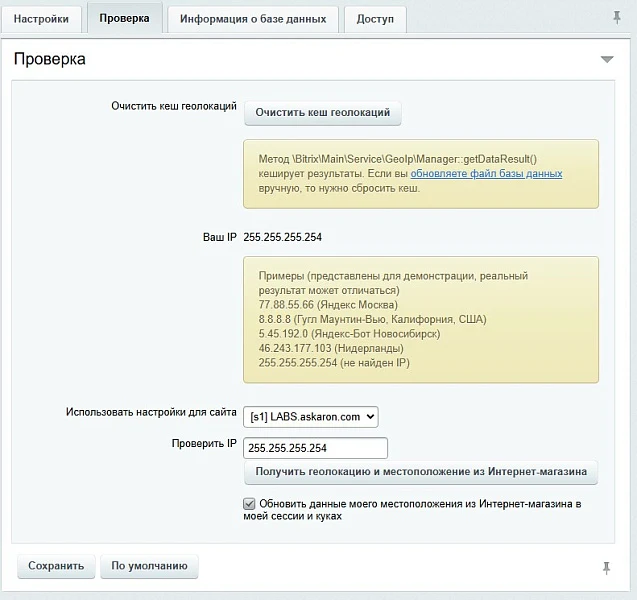Open the Информация о базе данных tab
Image resolution: width=637 pixels, height=600 pixels.
coord(253,19)
